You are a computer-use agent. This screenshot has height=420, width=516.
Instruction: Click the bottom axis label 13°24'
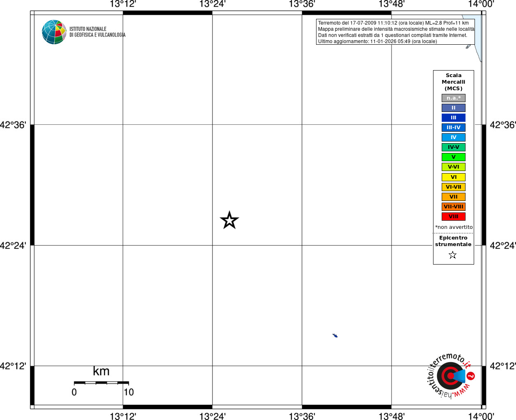pos(212,416)
